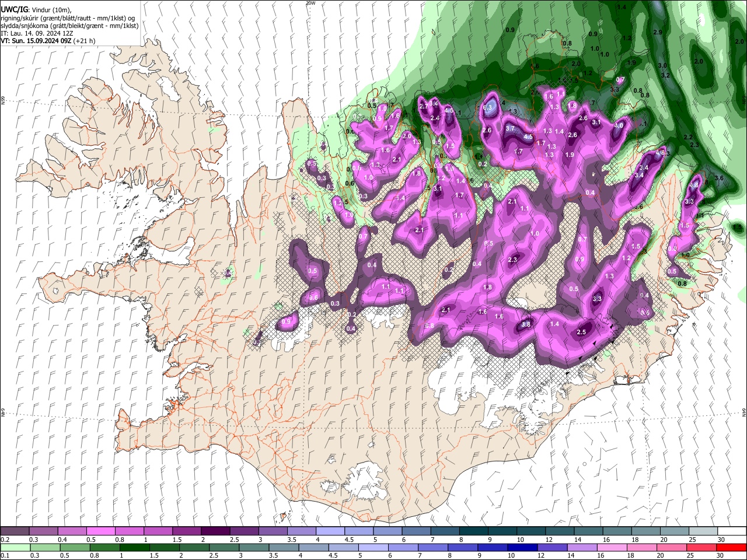Click the 2.9 precipitation value over the sea
Image resolution: width=747 pixels, height=560 pixels.
point(658,32)
